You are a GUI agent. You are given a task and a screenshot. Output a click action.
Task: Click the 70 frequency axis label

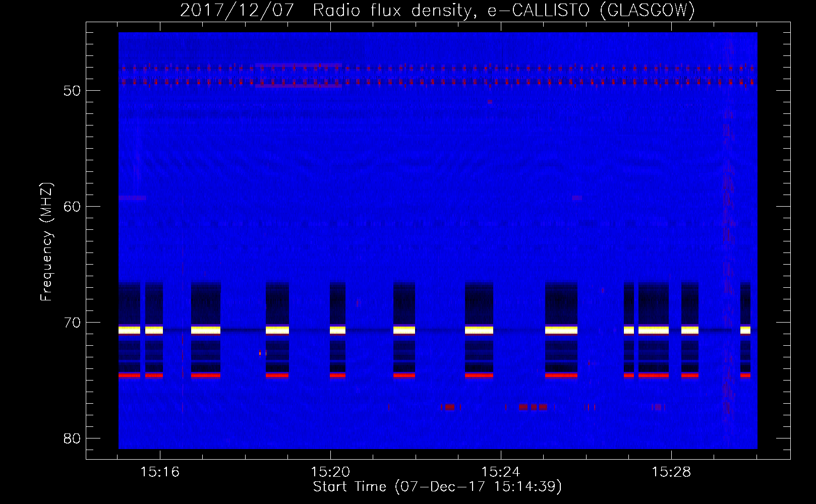(72, 323)
